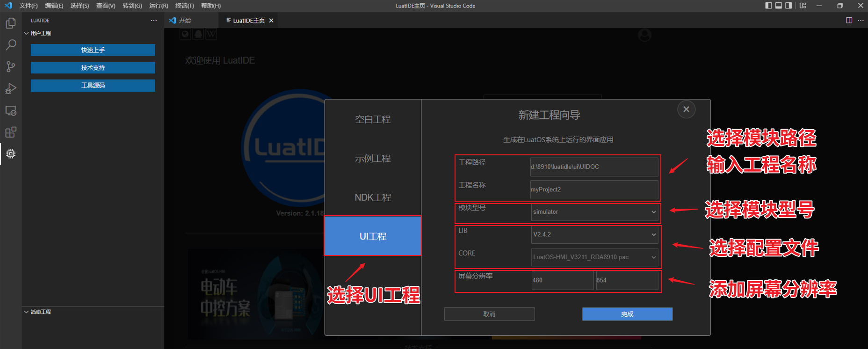Close the new project wizard dialog
The image size is (868, 349).
click(686, 109)
